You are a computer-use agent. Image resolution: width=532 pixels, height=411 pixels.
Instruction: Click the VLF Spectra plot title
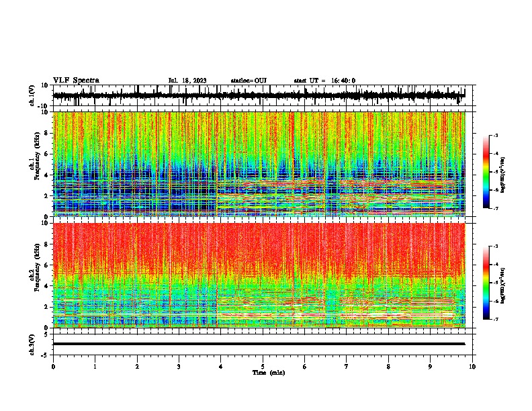pyautogui.click(x=76, y=81)
